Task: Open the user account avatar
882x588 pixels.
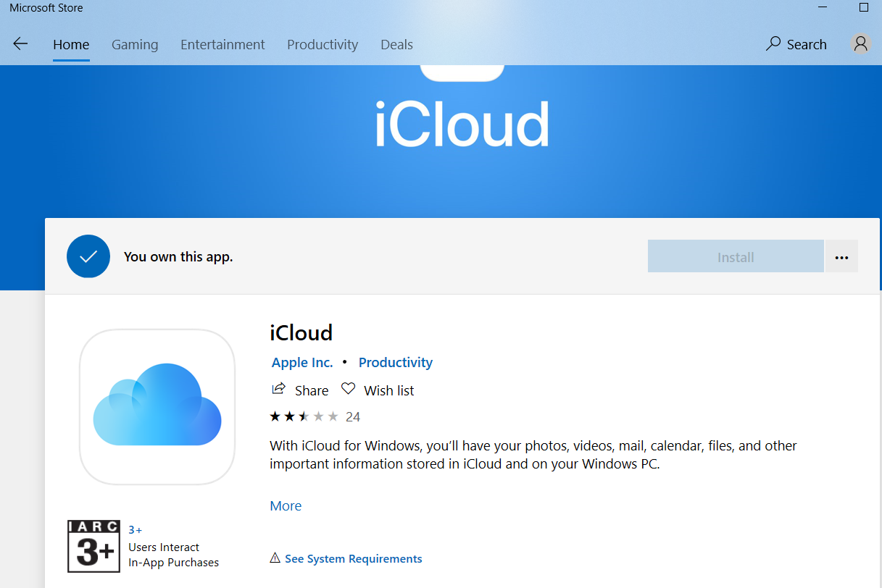Action: [x=860, y=43]
